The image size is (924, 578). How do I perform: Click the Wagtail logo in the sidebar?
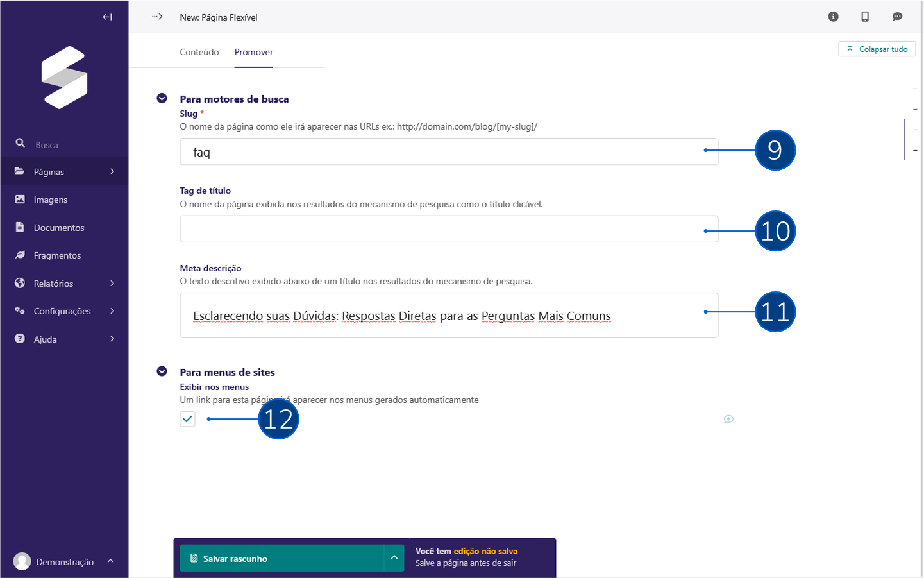[64, 78]
